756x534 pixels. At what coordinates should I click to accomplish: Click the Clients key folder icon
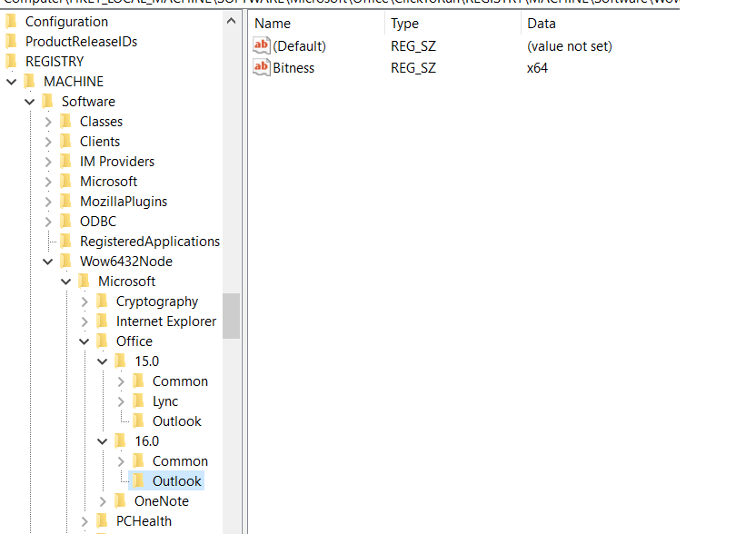pos(66,142)
